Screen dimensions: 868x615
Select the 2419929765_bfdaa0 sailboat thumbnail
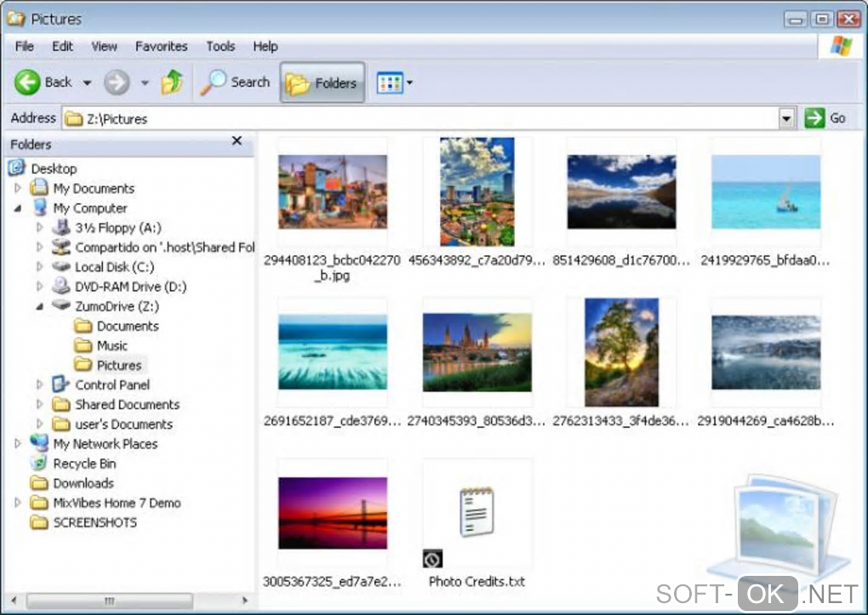766,192
